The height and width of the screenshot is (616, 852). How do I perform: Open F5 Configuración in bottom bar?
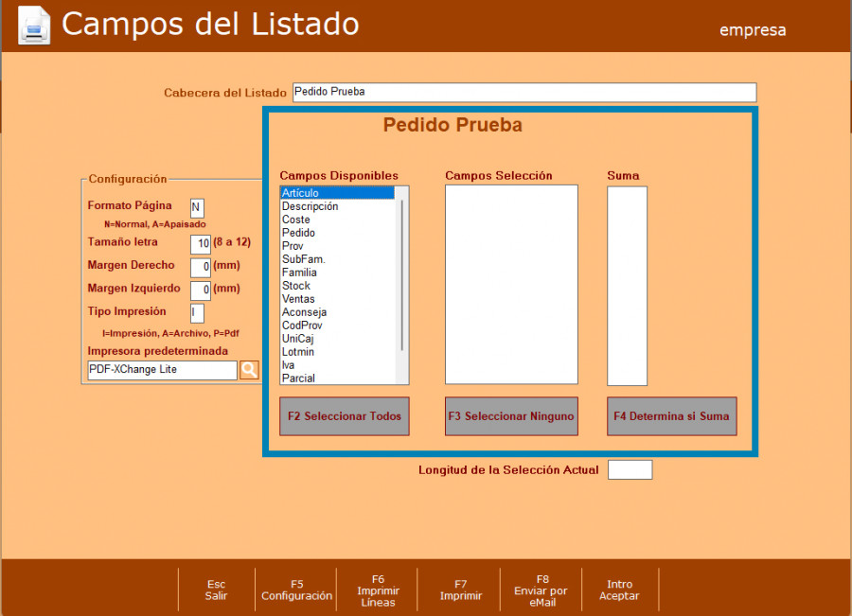tap(296, 590)
